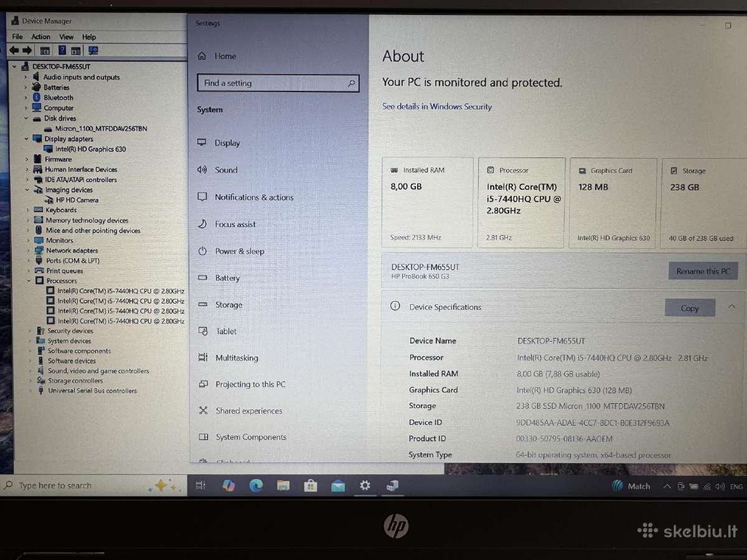
Task: Click the blue Help icon in Device Manager toolbar
Action: click(x=62, y=50)
